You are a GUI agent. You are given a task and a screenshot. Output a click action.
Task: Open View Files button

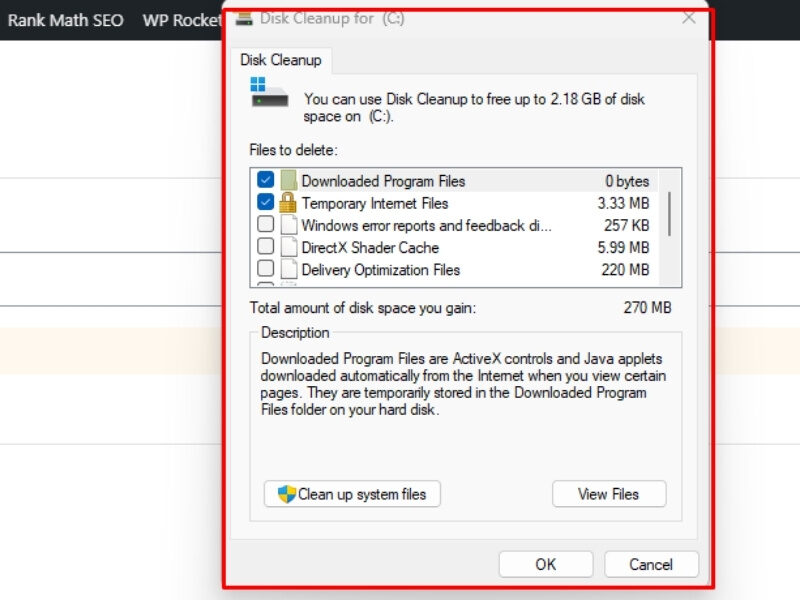point(608,494)
